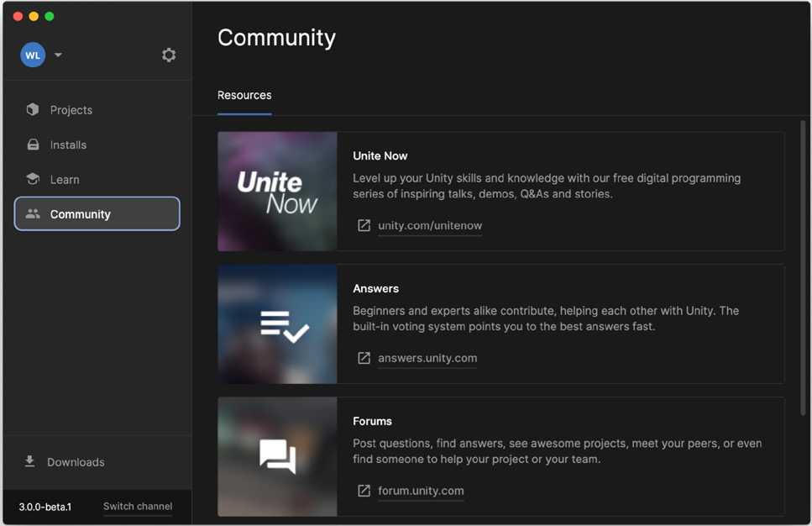Screen dimensions: 812x526
Task: Click the Forums description text
Action: tap(558, 451)
